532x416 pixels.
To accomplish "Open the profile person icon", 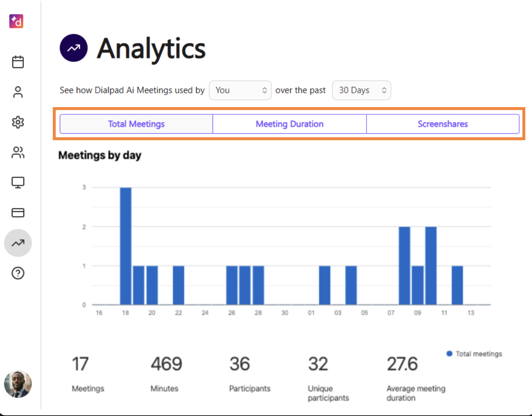I will tap(18, 92).
